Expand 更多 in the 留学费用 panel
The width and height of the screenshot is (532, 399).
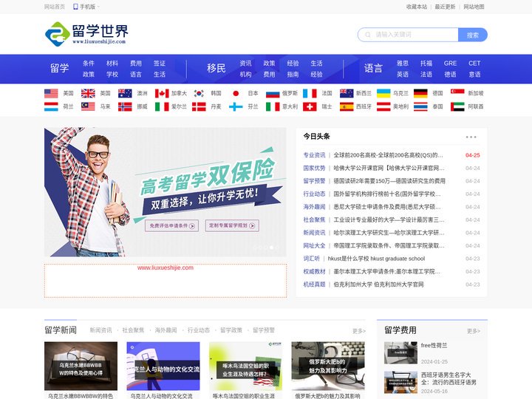(x=474, y=331)
